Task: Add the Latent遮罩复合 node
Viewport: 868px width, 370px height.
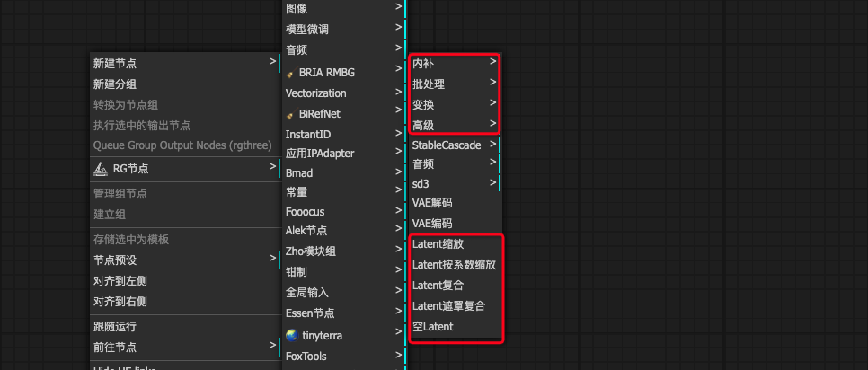Action: 455,306
